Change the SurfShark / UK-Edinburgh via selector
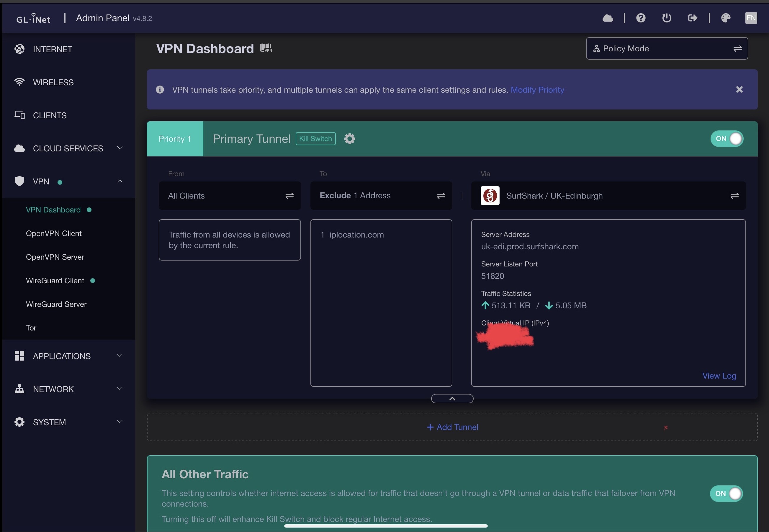The width and height of the screenshot is (769, 532). [x=608, y=196]
